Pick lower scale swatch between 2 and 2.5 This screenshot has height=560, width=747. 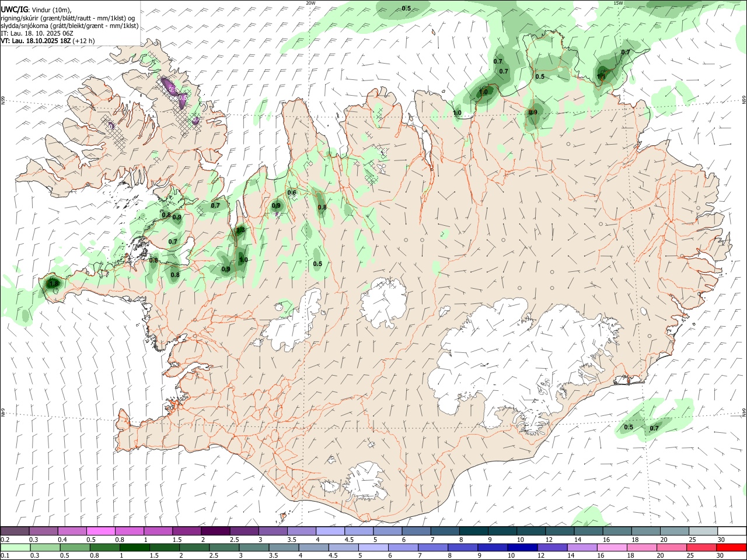click(x=194, y=548)
